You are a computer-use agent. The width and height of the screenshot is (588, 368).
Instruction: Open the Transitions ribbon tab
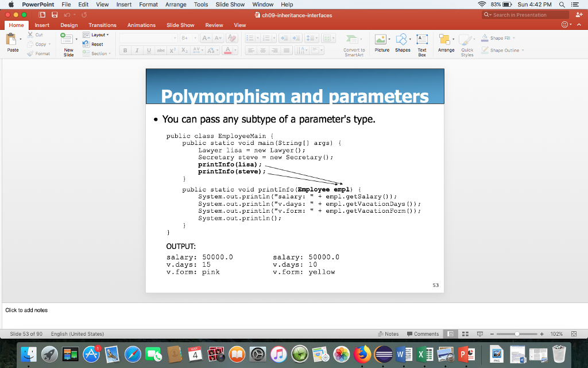pyautogui.click(x=102, y=25)
